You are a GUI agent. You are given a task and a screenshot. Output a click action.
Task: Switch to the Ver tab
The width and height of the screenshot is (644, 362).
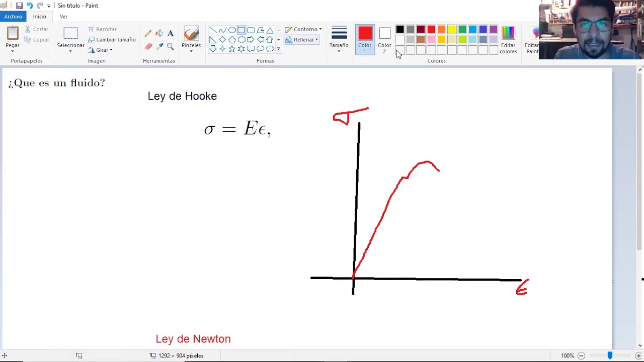(x=63, y=17)
